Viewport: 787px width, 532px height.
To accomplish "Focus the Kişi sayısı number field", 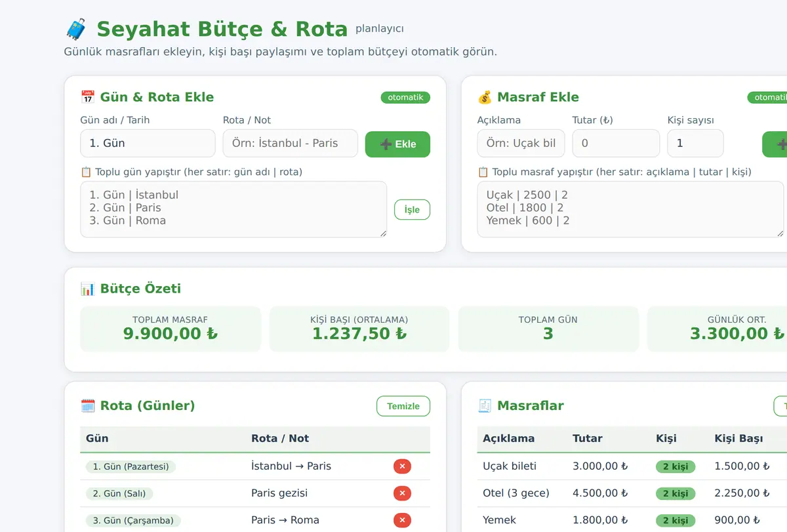I will coord(695,143).
